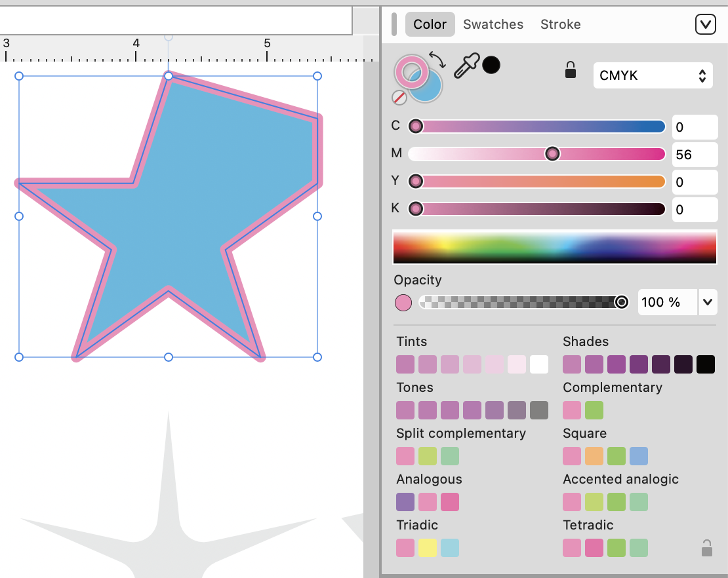The width and height of the screenshot is (728, 578).
Task: Click the Magenta slider handle
Action: (553, 154)
